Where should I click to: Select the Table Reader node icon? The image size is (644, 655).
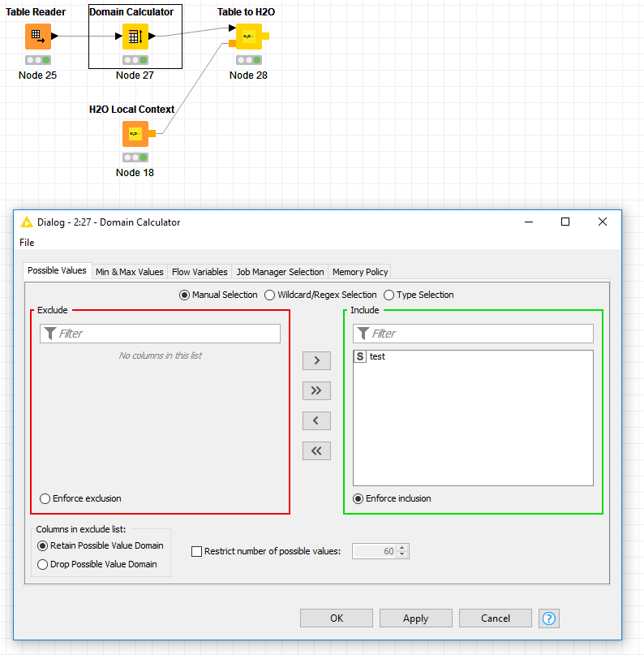[x=37, y=37]
